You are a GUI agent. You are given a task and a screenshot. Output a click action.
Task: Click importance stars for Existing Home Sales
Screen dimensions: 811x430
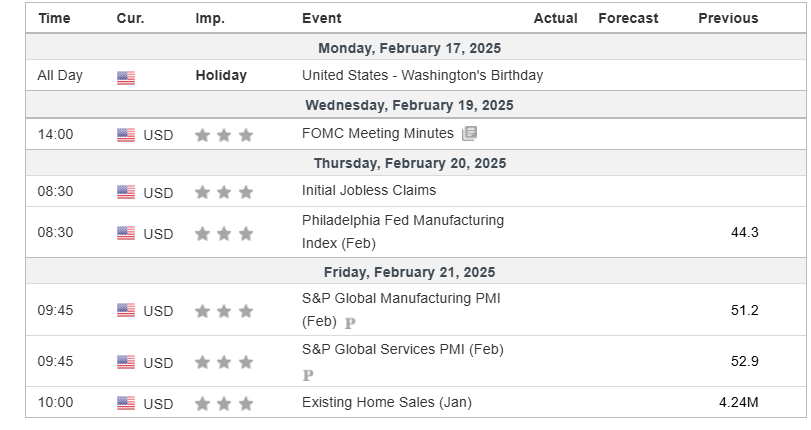coord(224,404)
